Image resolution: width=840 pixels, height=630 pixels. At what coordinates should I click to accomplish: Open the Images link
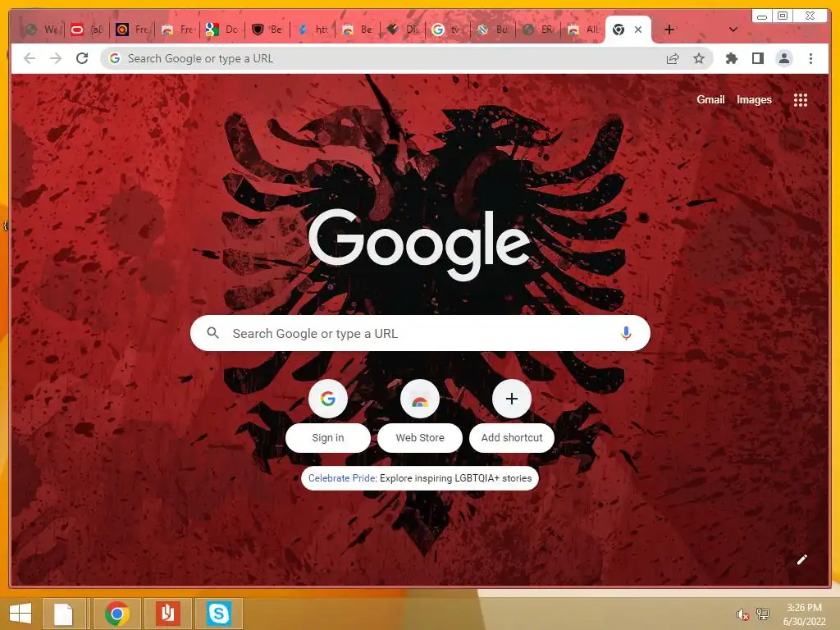[754, 99]
